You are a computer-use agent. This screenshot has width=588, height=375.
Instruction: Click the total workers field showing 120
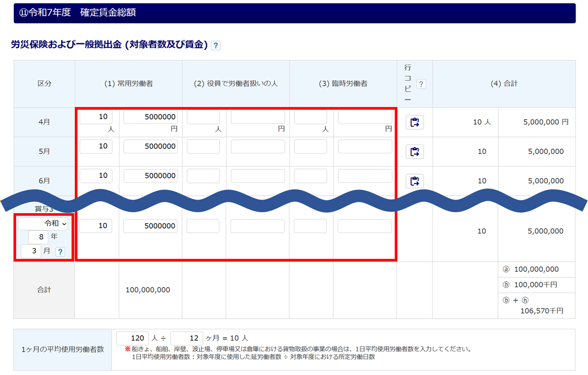[x=132, y=338]
